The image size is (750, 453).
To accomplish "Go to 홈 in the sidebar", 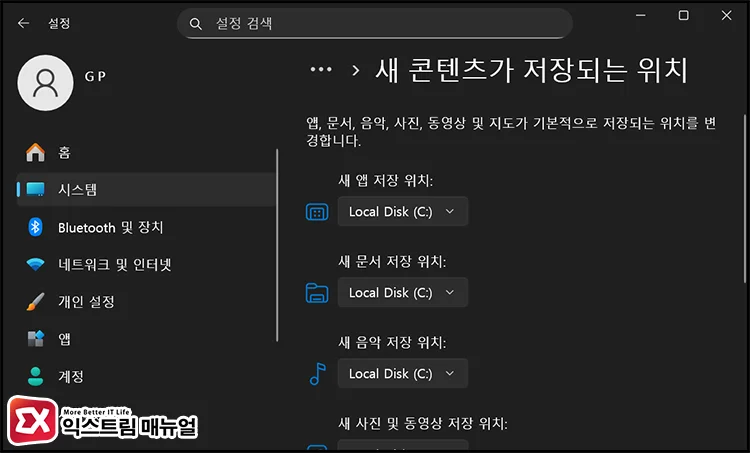I will click(146, 153).
